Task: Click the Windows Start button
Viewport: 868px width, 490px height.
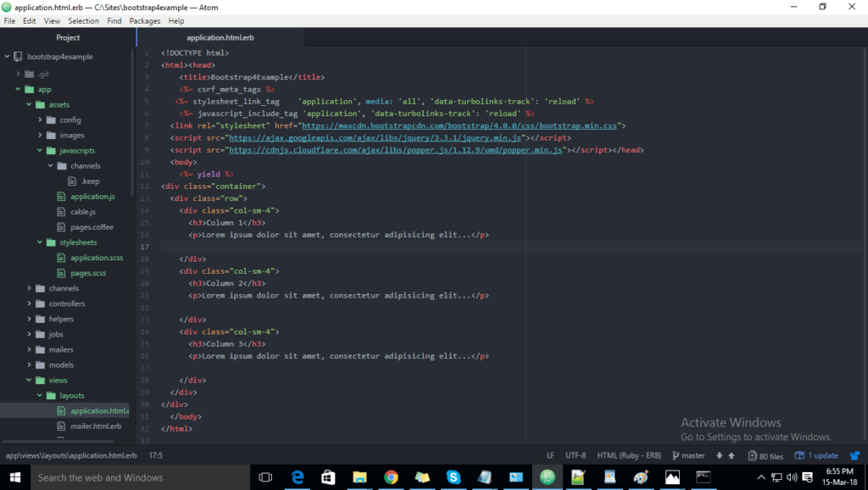Action: (15, 477)
